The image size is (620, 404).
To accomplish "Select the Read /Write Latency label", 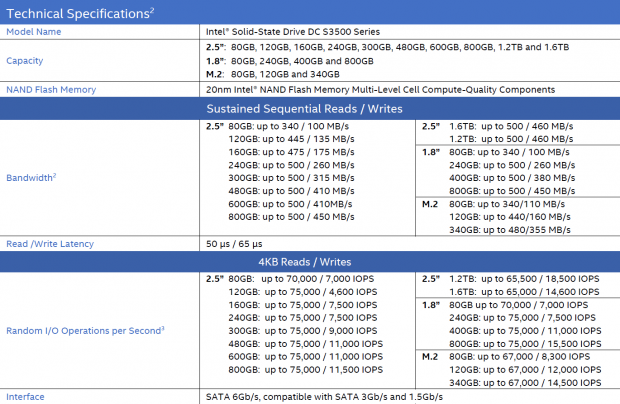I will click(50, 244).
